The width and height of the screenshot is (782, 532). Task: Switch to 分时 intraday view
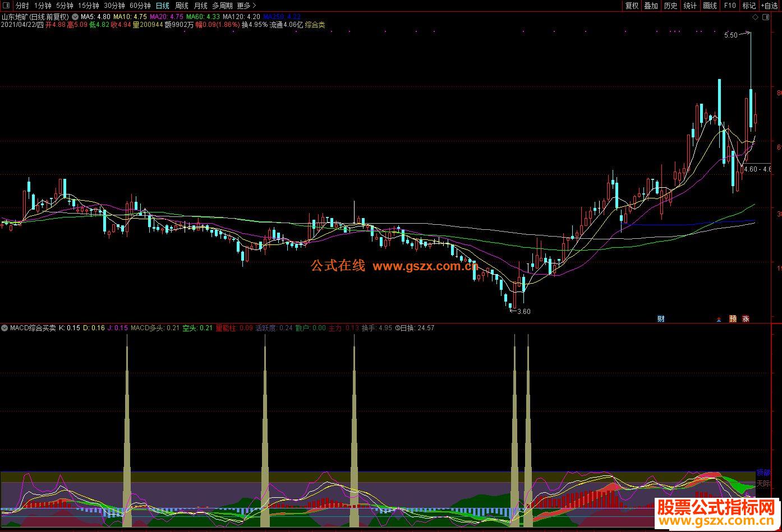(x=22, y=6)
